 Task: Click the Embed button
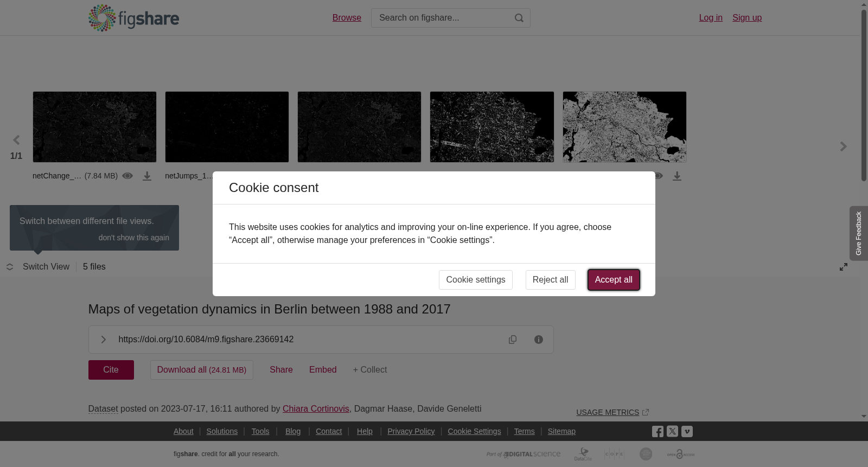323,370
